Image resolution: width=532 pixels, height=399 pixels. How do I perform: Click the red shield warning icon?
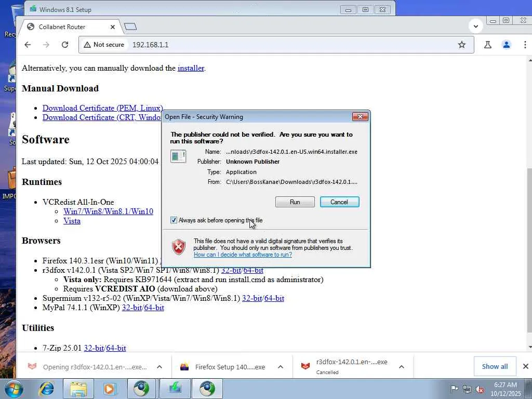[x=179, y=247]
